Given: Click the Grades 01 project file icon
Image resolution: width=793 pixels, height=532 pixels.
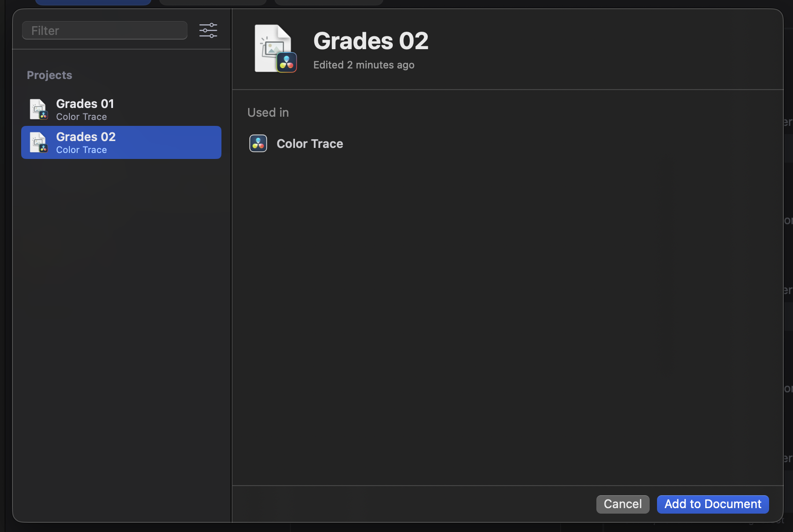Looking at the screenshot, I should pyautogui.click(x=39, y=109).
